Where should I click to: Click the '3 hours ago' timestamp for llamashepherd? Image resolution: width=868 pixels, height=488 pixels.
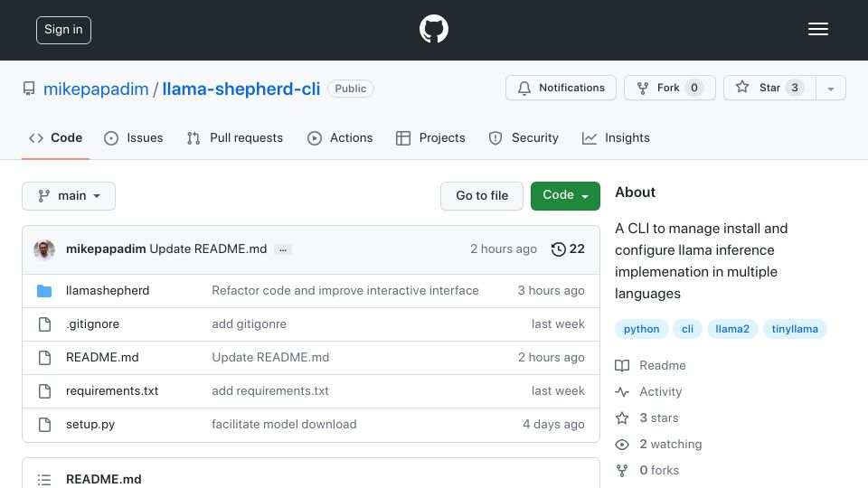(551, 290)
